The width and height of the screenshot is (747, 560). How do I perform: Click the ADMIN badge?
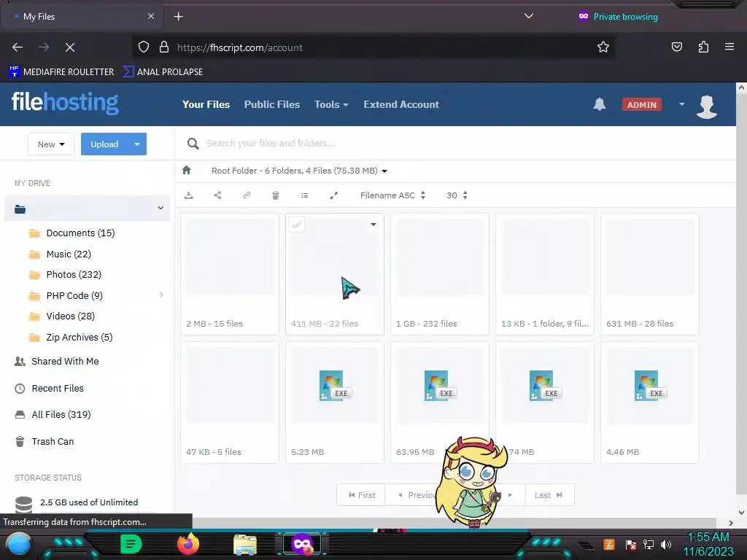(641, 105)
